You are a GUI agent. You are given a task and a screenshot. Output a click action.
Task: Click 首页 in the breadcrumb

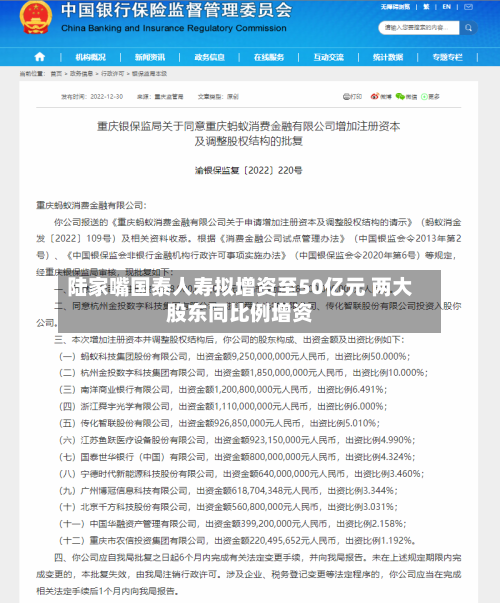point(56,73)
